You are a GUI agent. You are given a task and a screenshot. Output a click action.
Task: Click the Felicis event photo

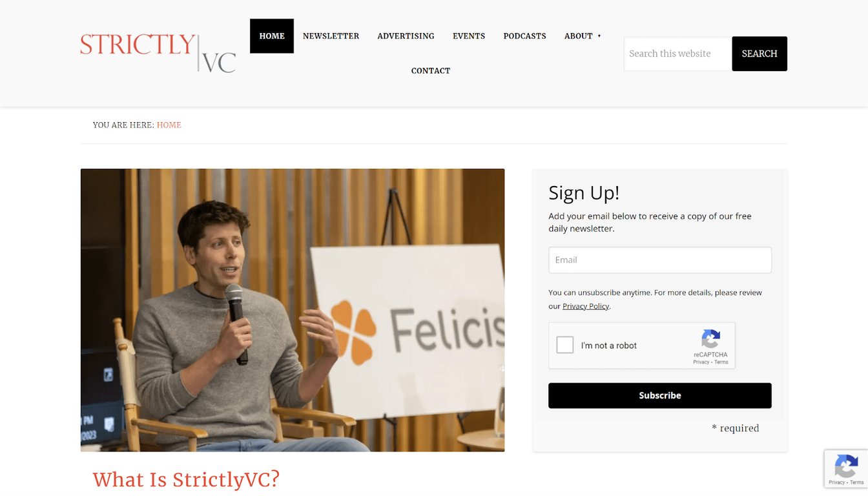(x=293, y=310)
